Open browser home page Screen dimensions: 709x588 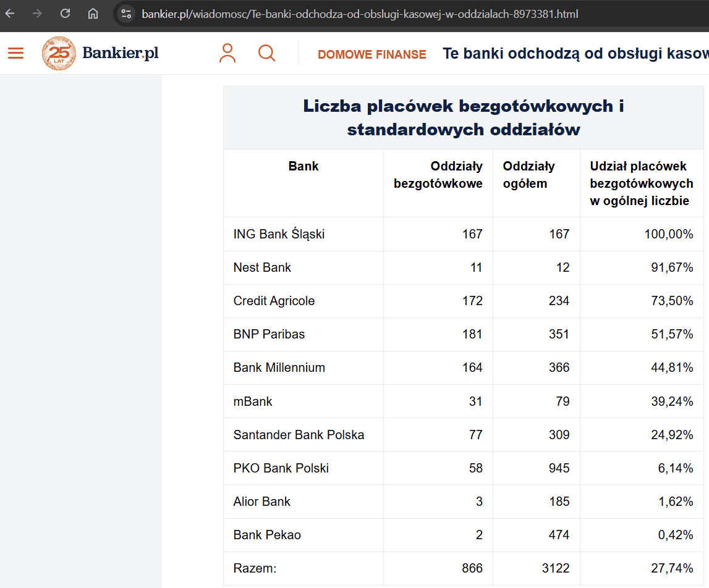click(91, 12)
